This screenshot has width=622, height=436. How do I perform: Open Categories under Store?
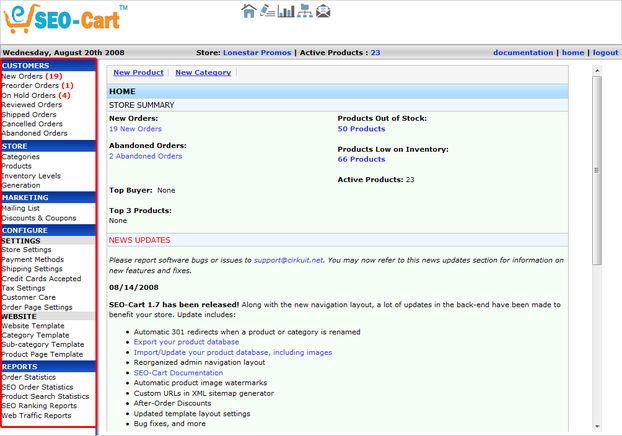(21, 157)
